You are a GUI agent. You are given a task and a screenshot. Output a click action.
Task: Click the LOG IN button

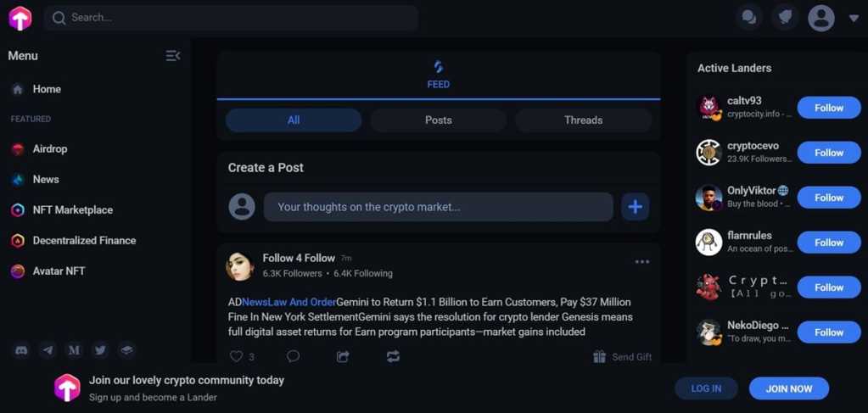tap(706, 388)
